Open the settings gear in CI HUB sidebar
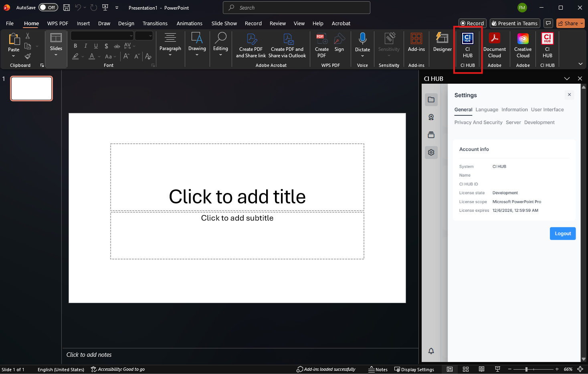588x374 pixels. tap(431, 153)
